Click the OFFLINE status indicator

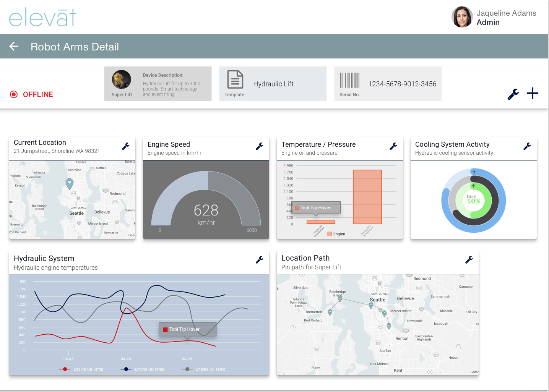(x=32, y=94)
